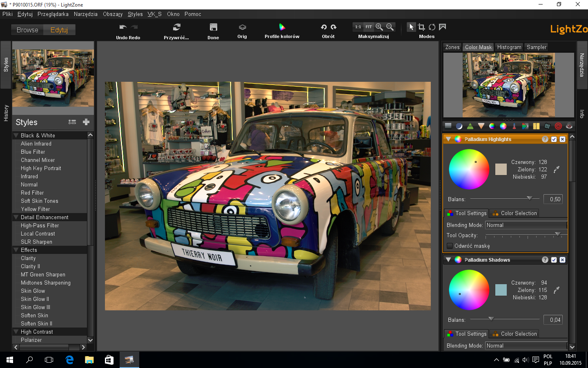The width and height of the screenshot is (588, 368).
Task: Open the Profile kolorów color profile icon
Action: click(x=282, y=27)
